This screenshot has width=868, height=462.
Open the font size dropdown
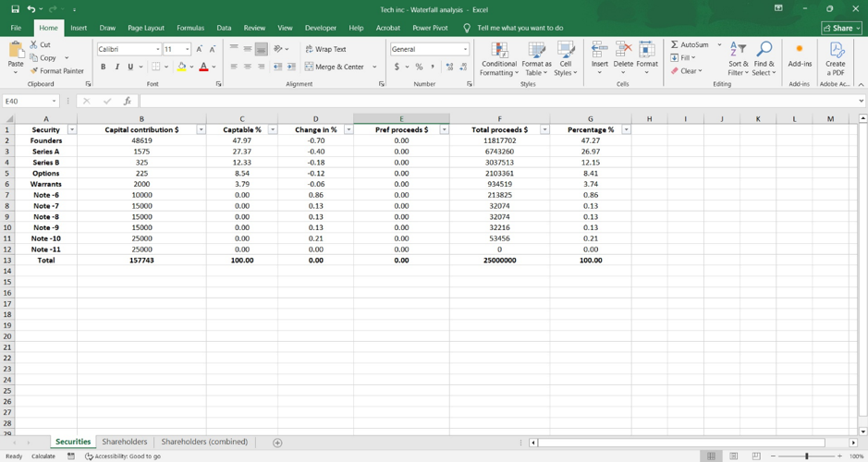(187, 49)
